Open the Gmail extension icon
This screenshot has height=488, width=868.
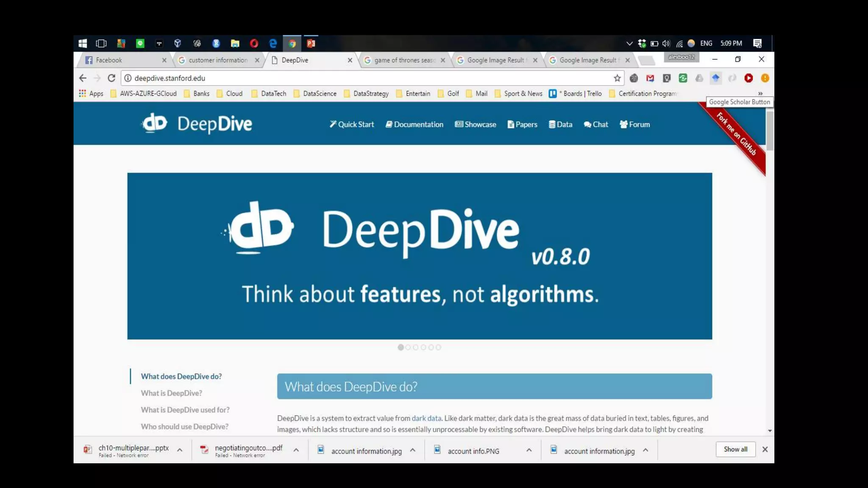click(x=650, y=78)
